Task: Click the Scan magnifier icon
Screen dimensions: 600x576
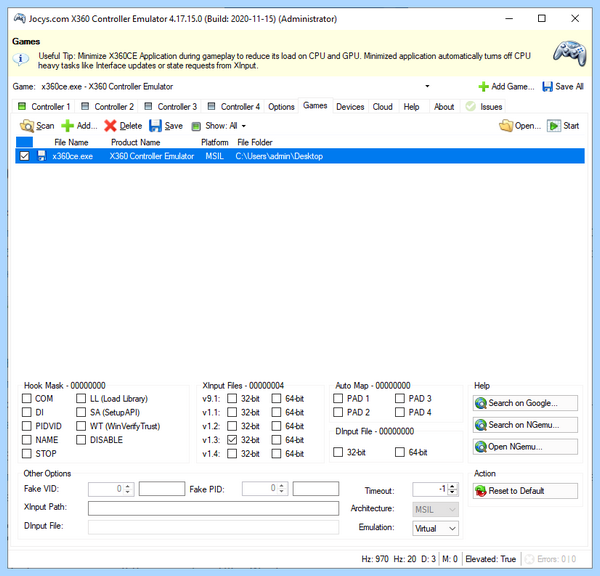Action: pos(27,126)
